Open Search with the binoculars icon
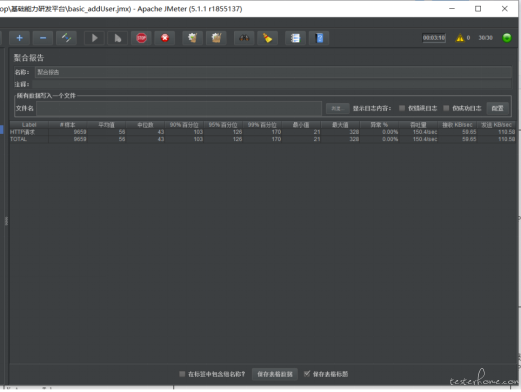Viewport: 521px width, 392px height. tap(244, 38)
